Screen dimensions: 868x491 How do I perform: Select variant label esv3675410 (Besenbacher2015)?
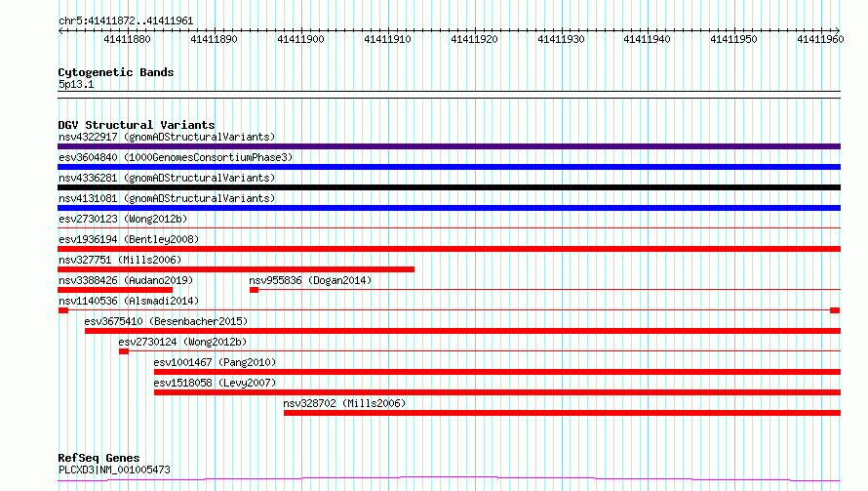pos(166,321)
